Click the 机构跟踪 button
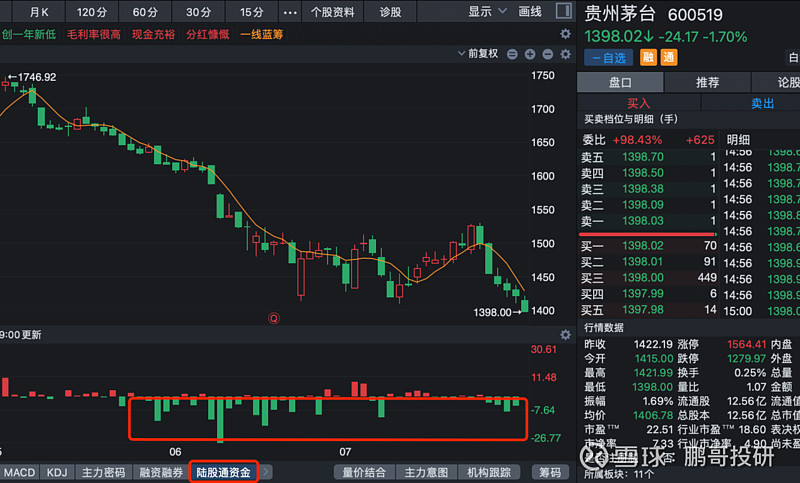 [489, 472]
